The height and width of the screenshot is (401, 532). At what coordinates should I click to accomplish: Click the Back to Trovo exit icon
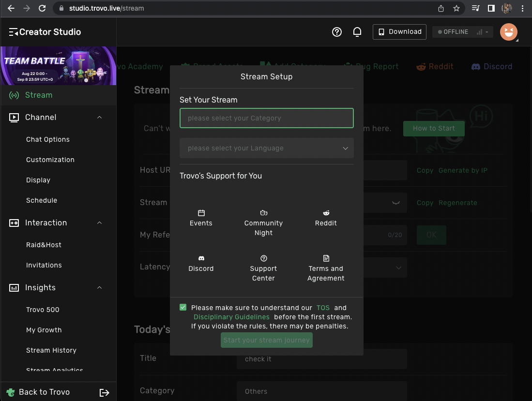tap(104, 392)
